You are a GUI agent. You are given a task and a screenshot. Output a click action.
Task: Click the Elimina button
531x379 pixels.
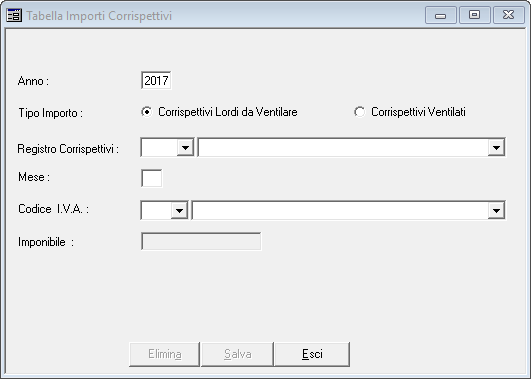165,354
